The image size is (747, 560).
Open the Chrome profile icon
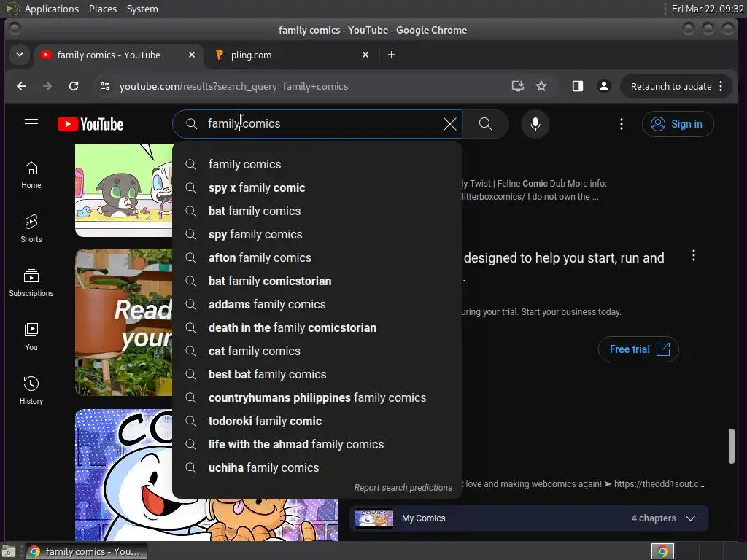click(x=603, y=86)
